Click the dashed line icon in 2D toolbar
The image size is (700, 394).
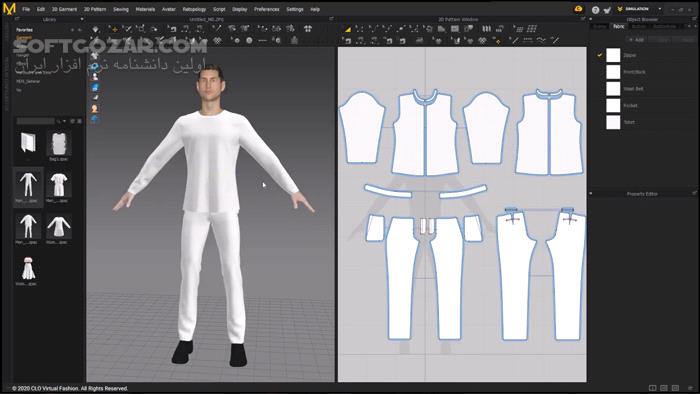coord(528,41)
